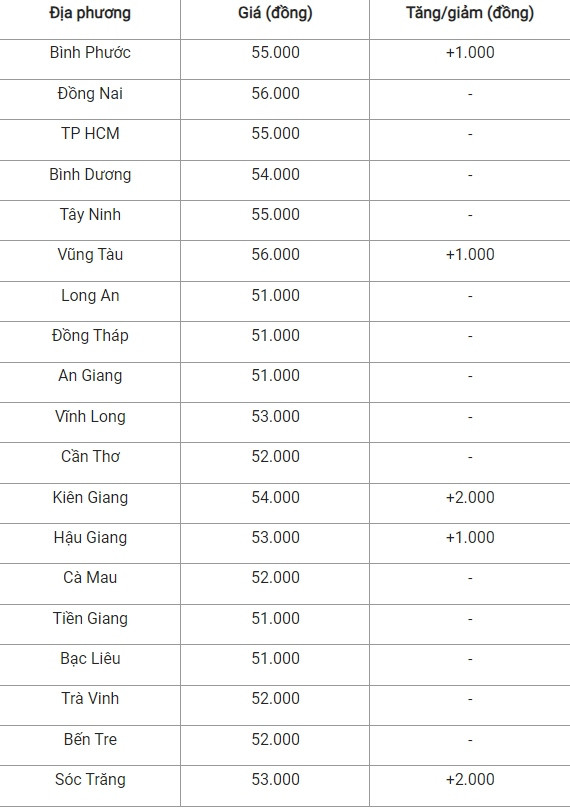Click Sóc Trăng change value +2.000
570x809 pixels.
click(x=470, y=780)
